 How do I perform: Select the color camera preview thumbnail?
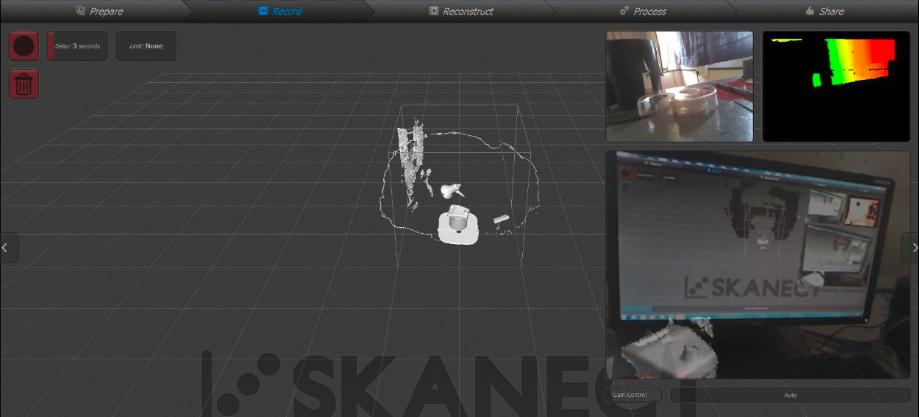pyautogui.click(x=679, y=86)
